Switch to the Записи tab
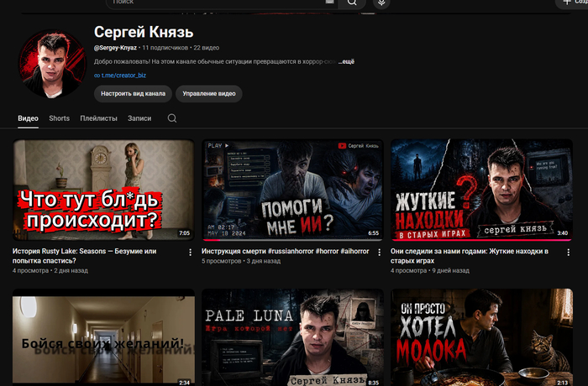 pyautogui.click(x=139, y=118)
